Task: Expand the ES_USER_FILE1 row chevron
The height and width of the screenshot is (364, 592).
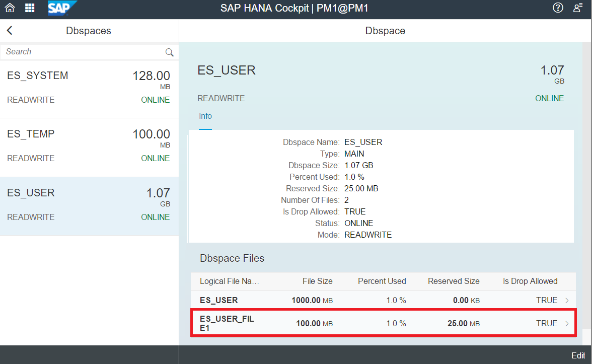Action: pos(567,324)
